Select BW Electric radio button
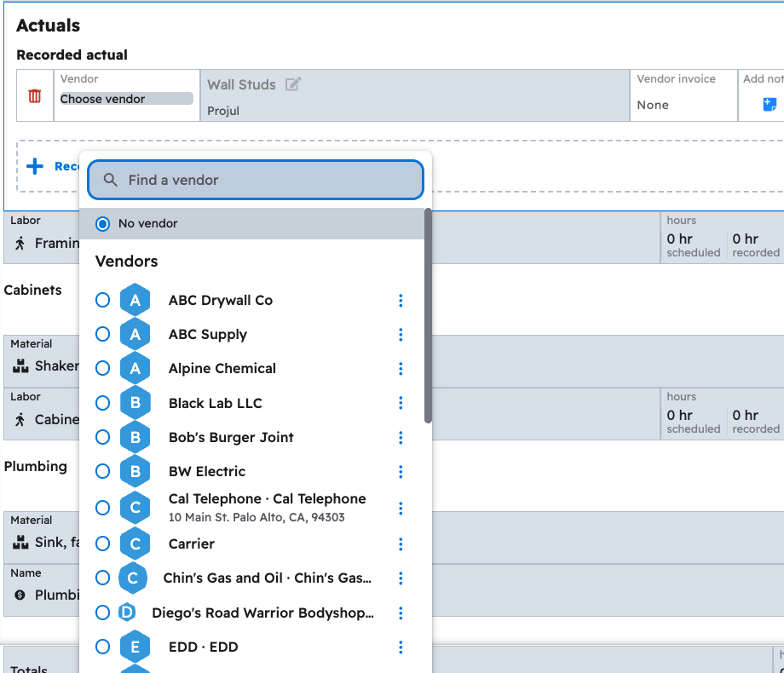The width and height of the screenshot is (784, 673). click(x=102, y=471)
